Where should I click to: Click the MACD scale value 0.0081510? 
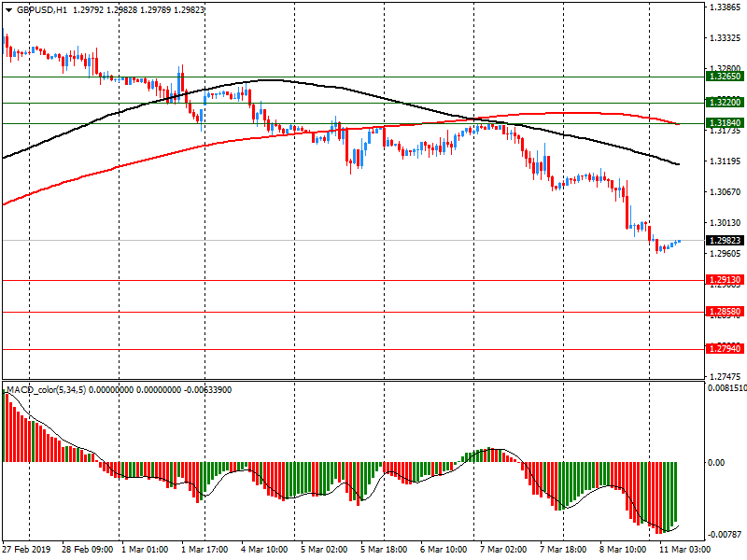tap(727, 388)
